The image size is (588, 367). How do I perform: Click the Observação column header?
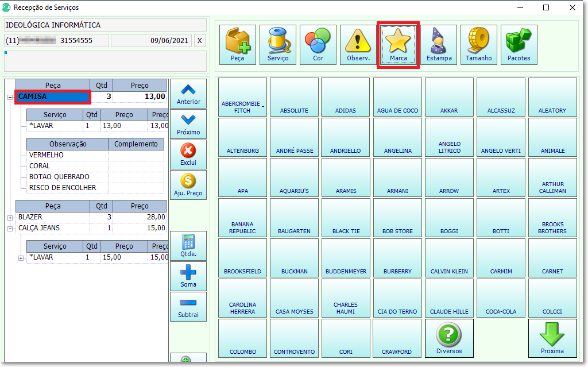pos(68,144)
